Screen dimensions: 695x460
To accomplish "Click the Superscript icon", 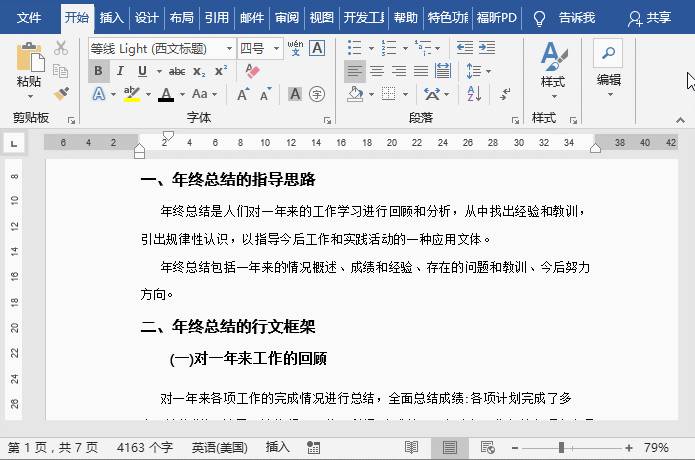I will click(x=221, y=71).
